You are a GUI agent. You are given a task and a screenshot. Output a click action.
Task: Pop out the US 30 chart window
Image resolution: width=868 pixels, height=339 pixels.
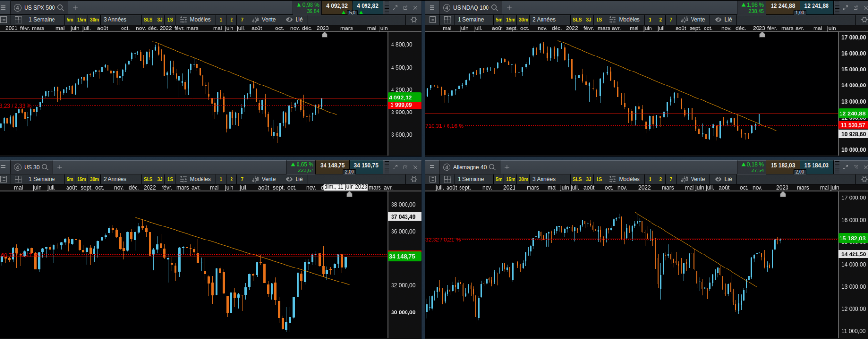[405, 167]
